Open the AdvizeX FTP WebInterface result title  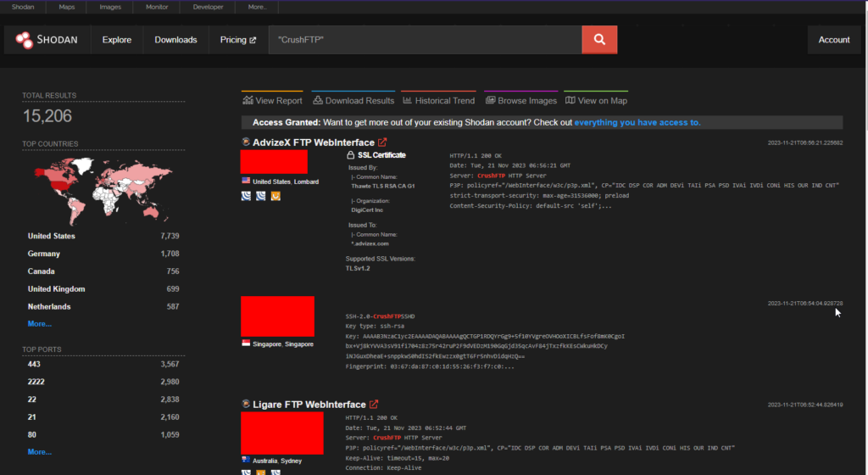coord(314,142)
